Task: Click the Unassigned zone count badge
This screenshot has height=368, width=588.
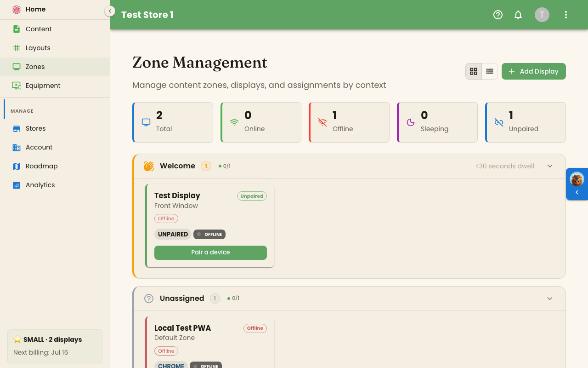Action: (215, 299)
